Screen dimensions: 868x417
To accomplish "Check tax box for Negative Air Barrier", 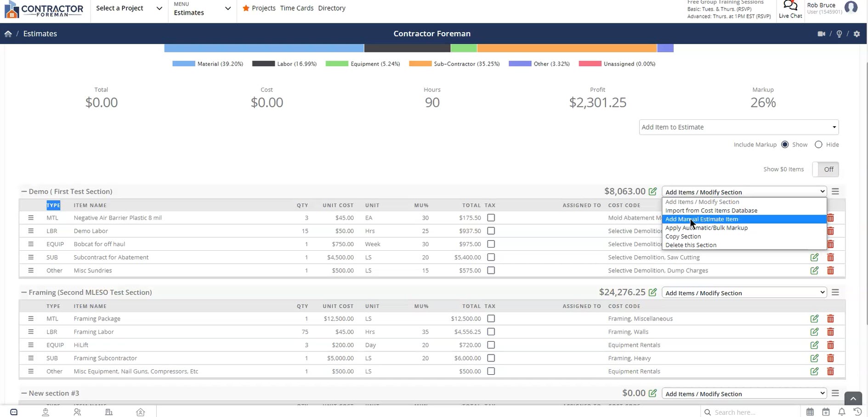I will pos(491,218).
